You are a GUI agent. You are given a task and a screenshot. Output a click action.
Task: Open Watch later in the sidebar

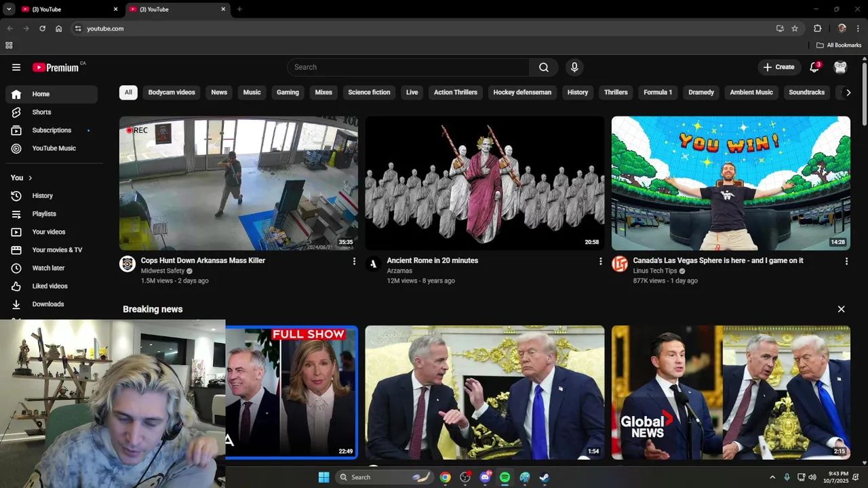point(52,268)
